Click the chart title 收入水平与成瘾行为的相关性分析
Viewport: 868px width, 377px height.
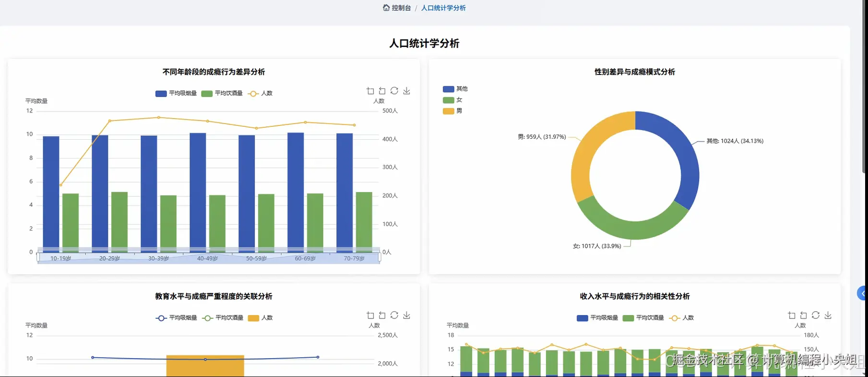point(635,296)
